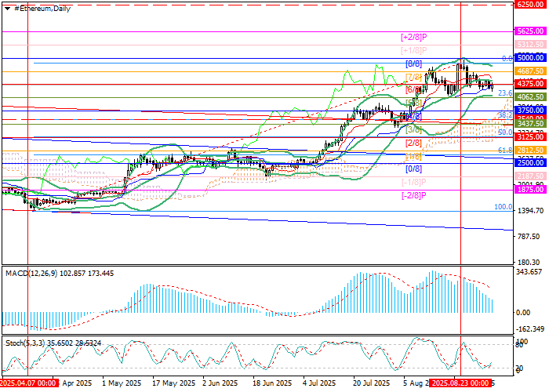Screen dimensions: 549x392
Task: Click the 17 May 2025 date label
Action: point(173,383)
